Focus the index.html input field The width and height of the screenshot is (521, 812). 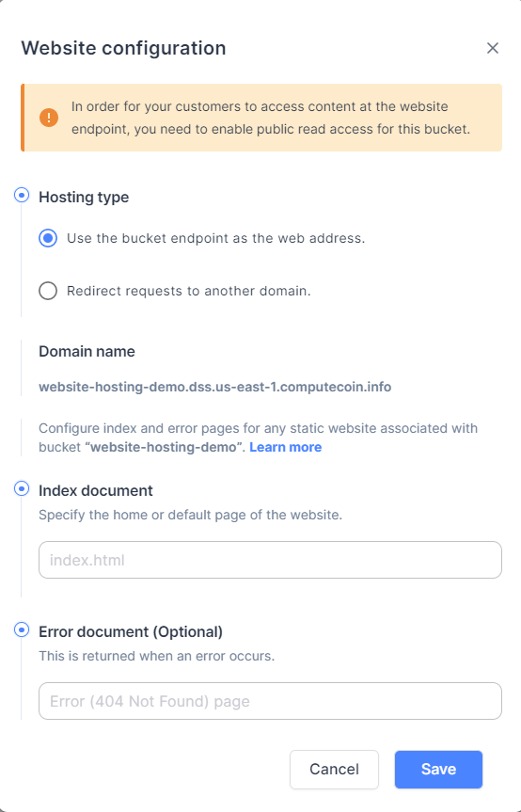pyautogui.click(x=270, y=560)
